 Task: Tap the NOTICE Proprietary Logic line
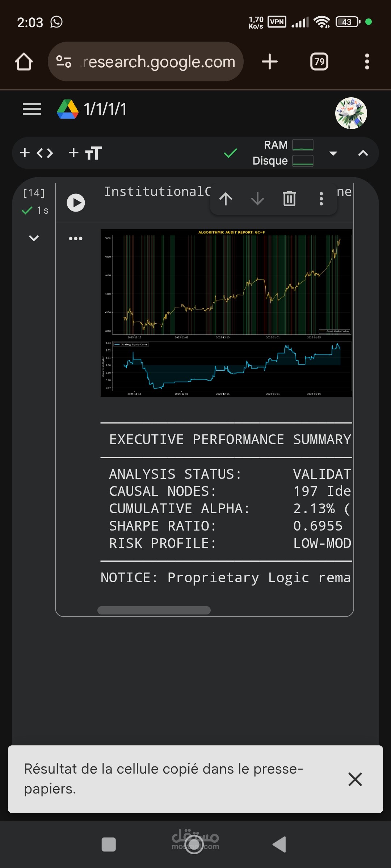(x=226, y=578)
